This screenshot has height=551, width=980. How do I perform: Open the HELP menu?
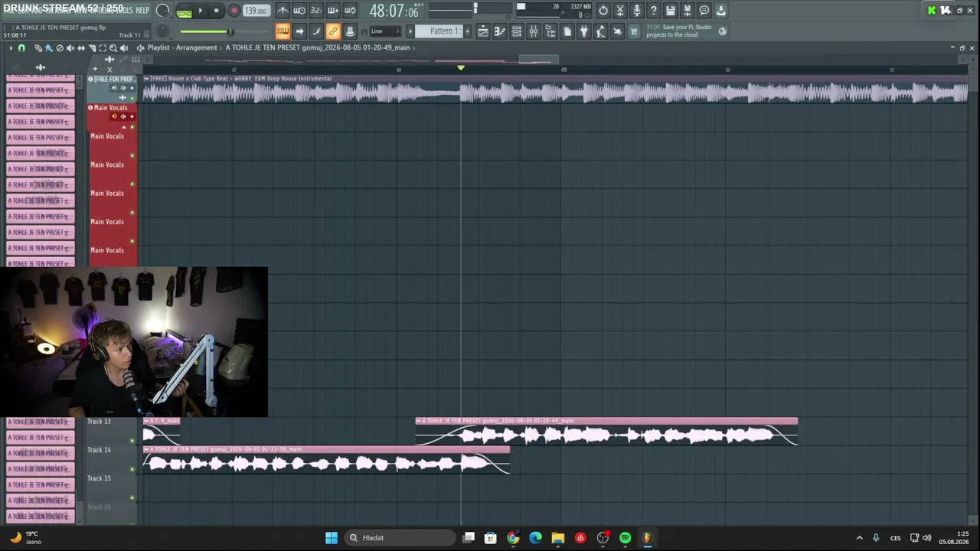[x=142, y=10]
